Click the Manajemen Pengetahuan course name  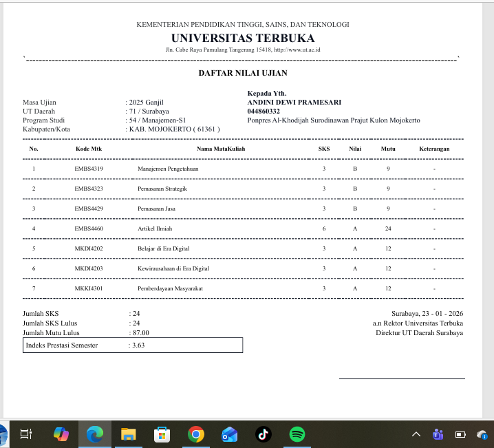tap(168, 169)
